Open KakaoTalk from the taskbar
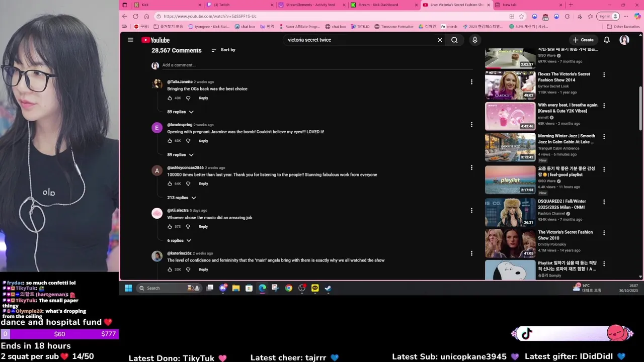The image size is (644, 362). 315,288
